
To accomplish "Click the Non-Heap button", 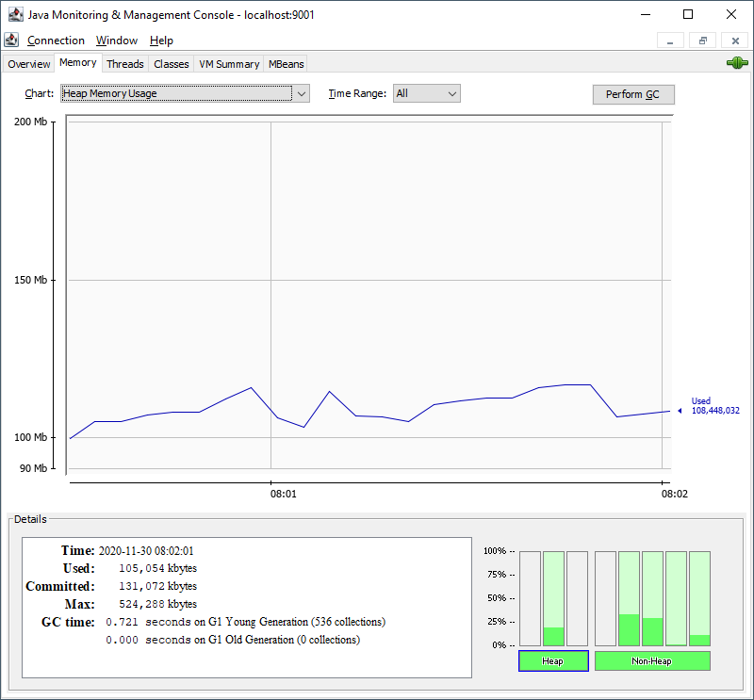I will point(652,661).
